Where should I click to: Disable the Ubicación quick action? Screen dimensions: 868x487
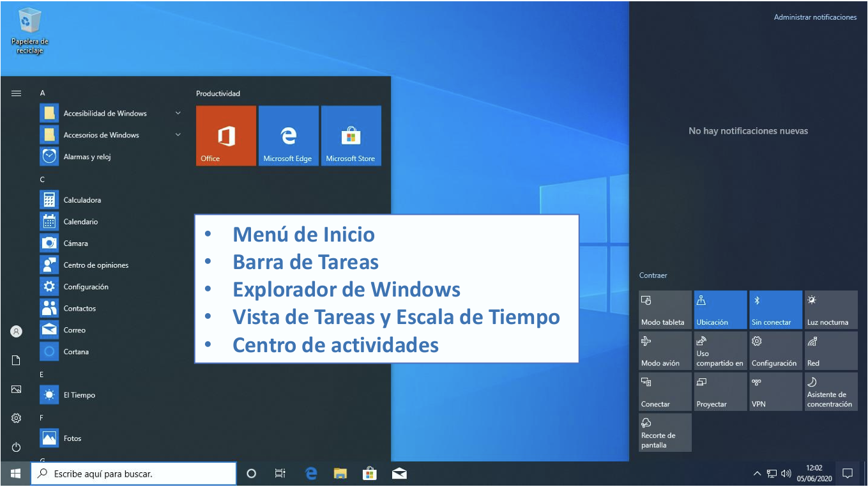click(x=720, y=310)
